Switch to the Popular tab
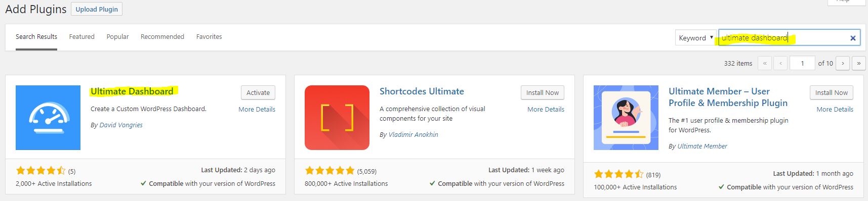 pos(117,36)
